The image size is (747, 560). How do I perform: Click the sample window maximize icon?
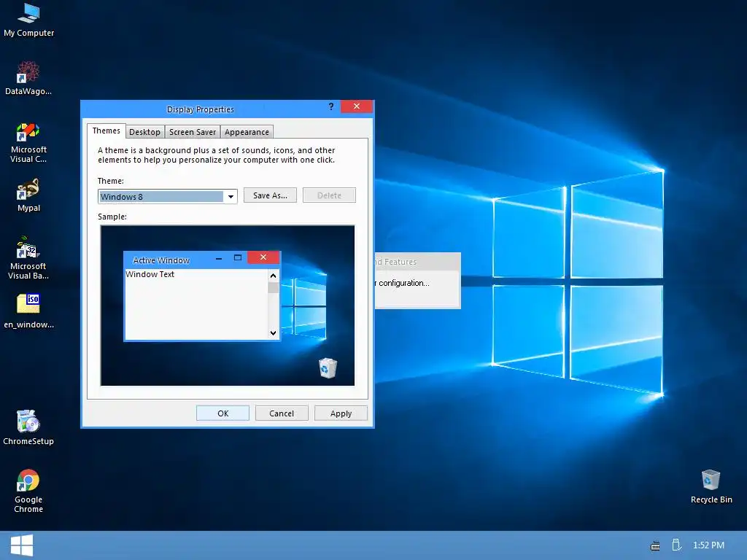(x=238, y=257)
